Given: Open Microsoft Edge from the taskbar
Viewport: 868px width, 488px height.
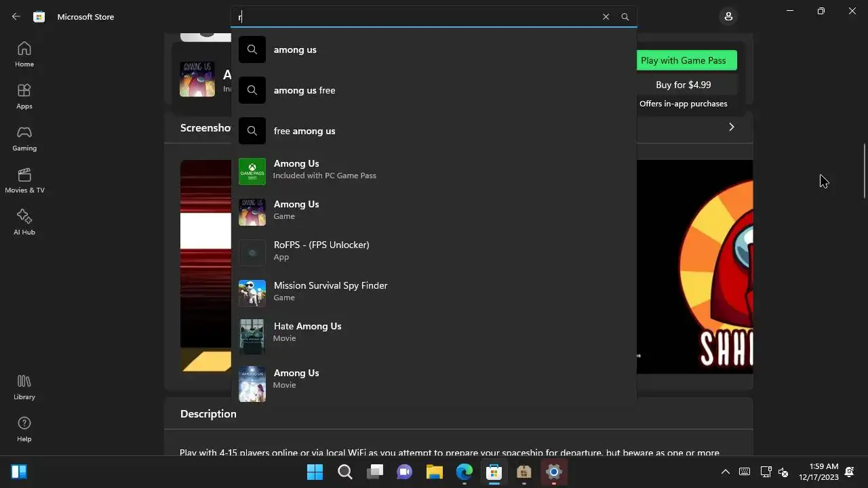Looking at the screenshot, I should tap(465, 472).
